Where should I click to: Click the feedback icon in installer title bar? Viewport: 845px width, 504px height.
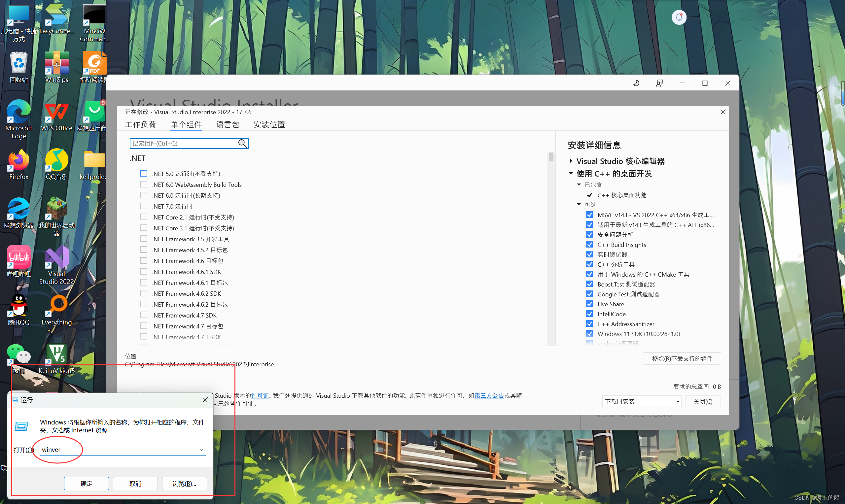[x=659, y=83]
